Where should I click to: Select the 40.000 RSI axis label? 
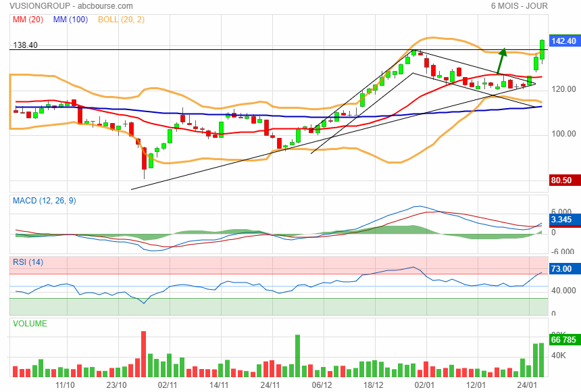563,291
